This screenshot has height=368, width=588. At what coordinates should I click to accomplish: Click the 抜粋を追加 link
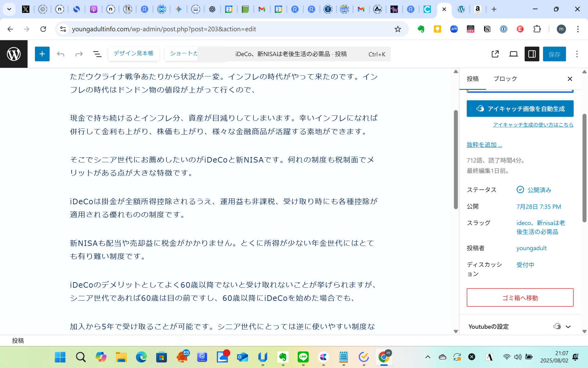pyautogui.click(x=484, y=144)
